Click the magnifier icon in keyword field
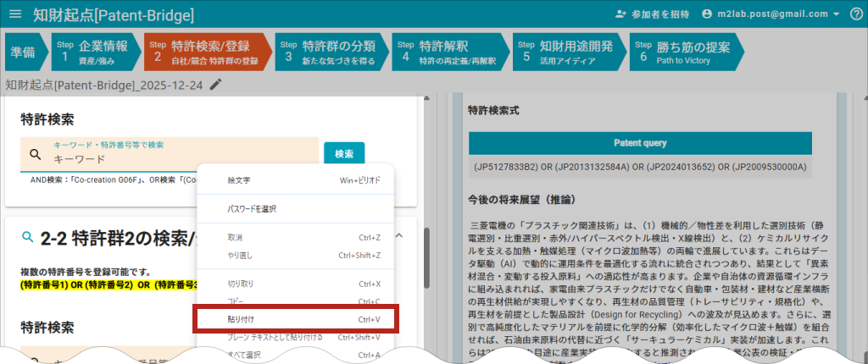The width and height of the screenshot is (868, 364). click(x=36, y=155)
